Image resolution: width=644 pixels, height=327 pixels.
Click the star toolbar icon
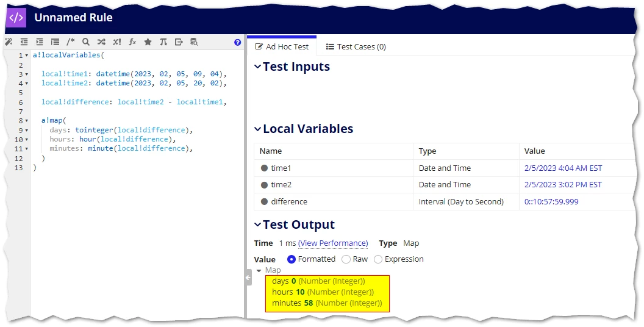[148, 42]
